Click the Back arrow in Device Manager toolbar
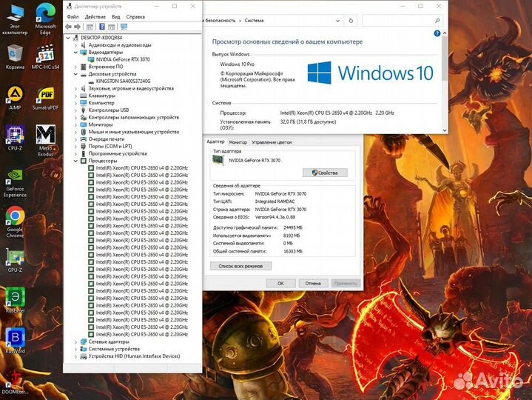This screenshot has width=532, height=400. click(69, 27)
